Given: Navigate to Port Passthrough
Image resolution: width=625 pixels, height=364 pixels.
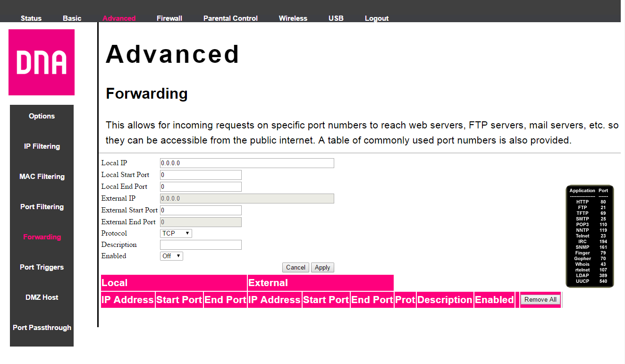Looking at the screenshot, I should pos(42,328).
